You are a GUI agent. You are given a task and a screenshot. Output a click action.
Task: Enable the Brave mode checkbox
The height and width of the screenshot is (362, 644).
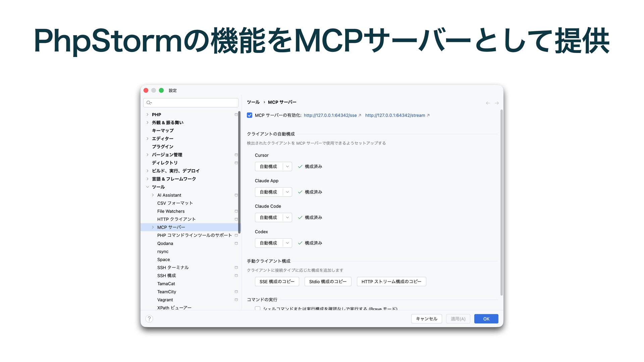(258, 308)
